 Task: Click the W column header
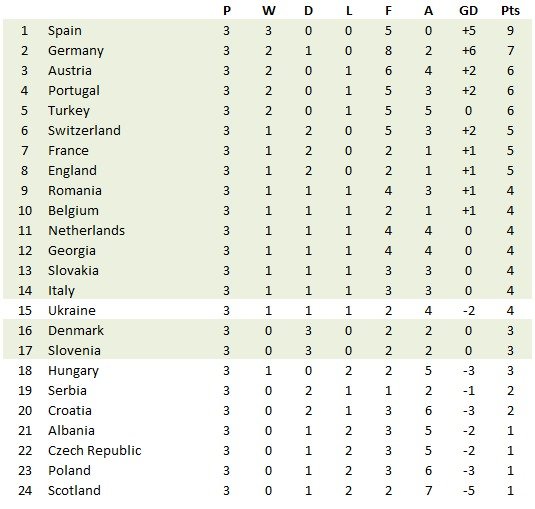[269, 11]
